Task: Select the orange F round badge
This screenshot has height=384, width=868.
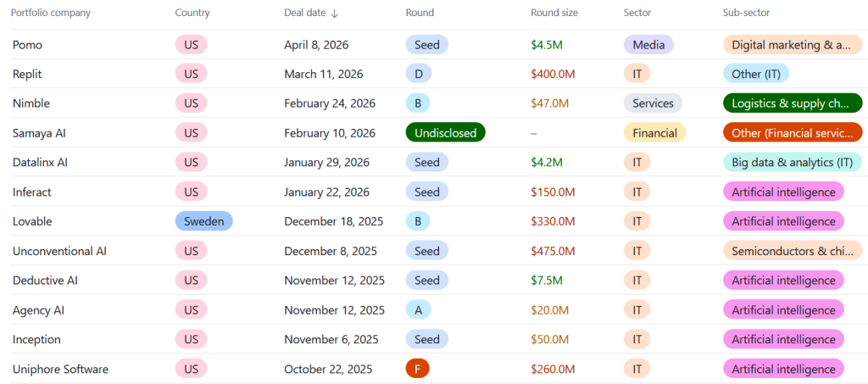Action: tap(418, 370)
